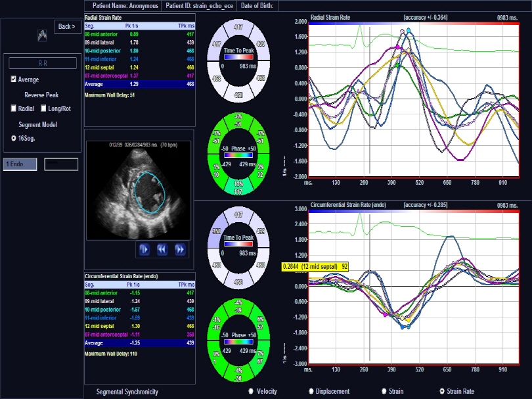Click the R-R interval field

pyautogui.click(x=41, y=64)
